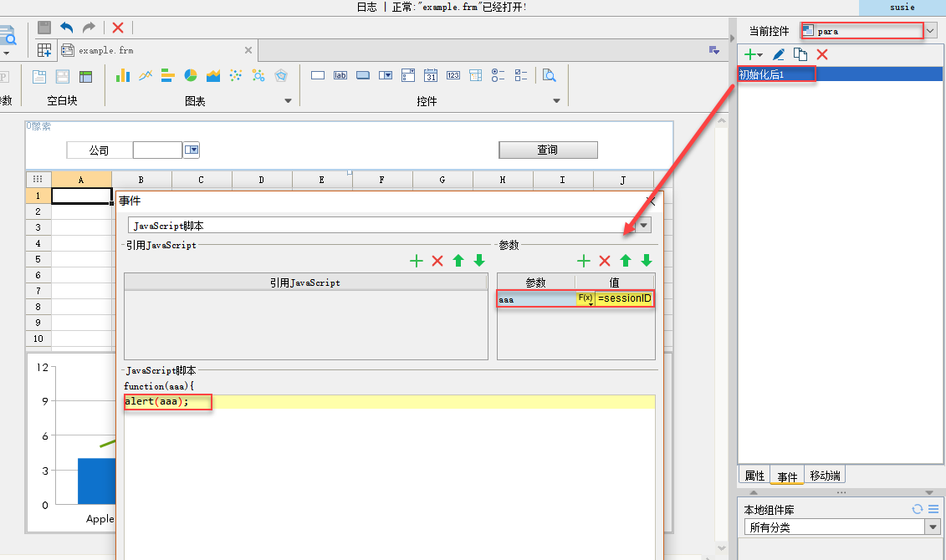Copy the selected event

[800, 54]
